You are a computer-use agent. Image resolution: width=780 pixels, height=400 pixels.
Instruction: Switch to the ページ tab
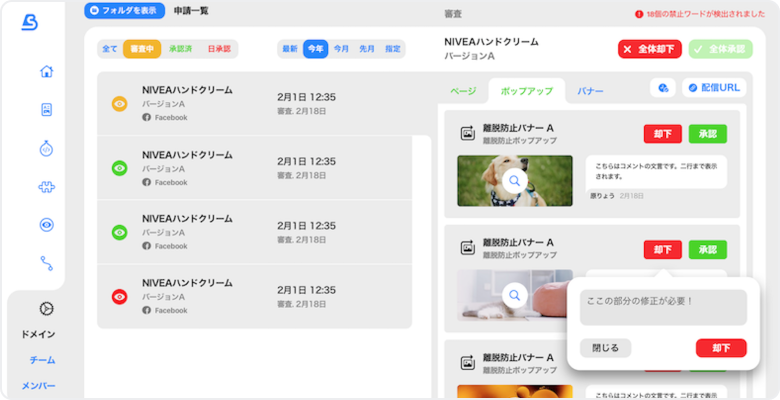point(463,91)
